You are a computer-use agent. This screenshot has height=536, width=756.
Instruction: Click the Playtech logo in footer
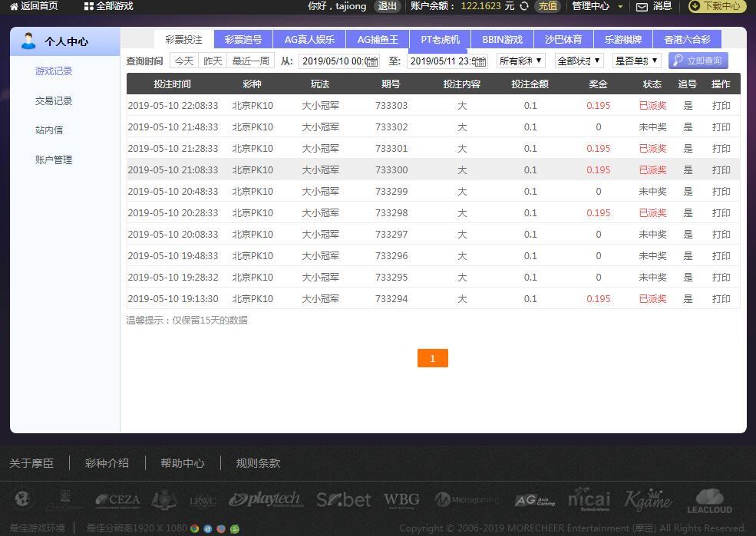point(265,500)
